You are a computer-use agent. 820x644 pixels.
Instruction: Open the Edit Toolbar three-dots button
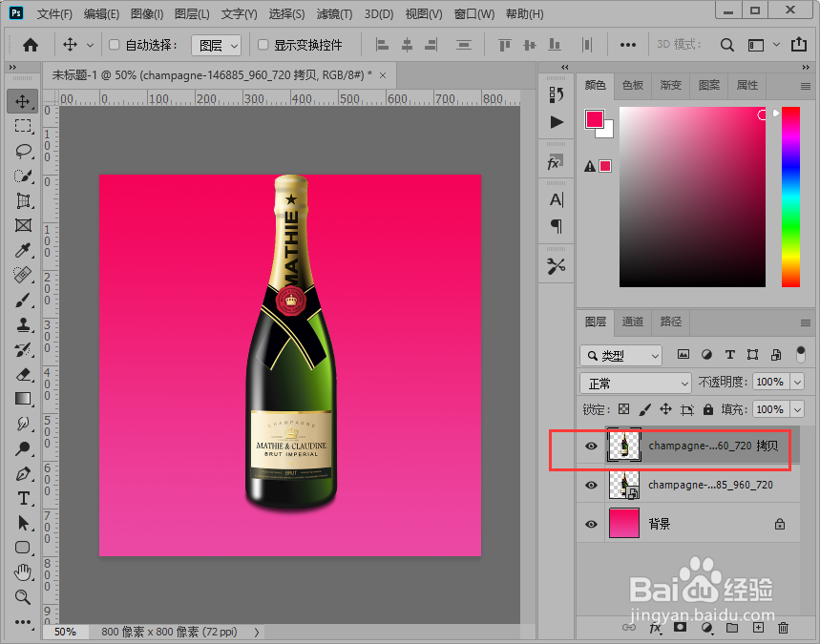pos(23,621)
